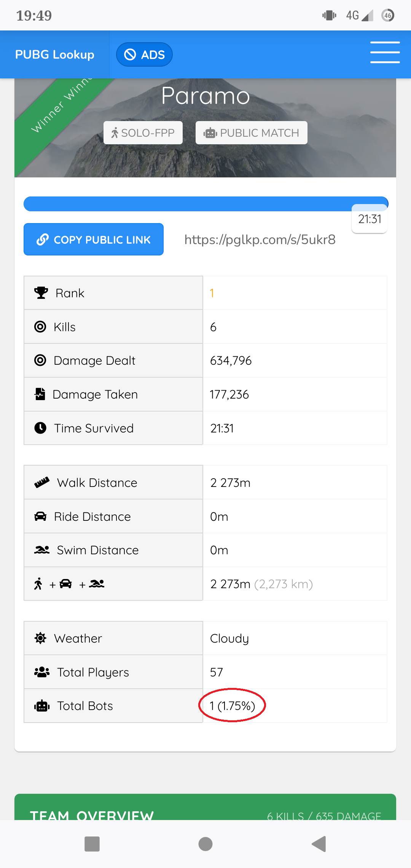
Task: Tap the Public Match badge
Action: 251,133
